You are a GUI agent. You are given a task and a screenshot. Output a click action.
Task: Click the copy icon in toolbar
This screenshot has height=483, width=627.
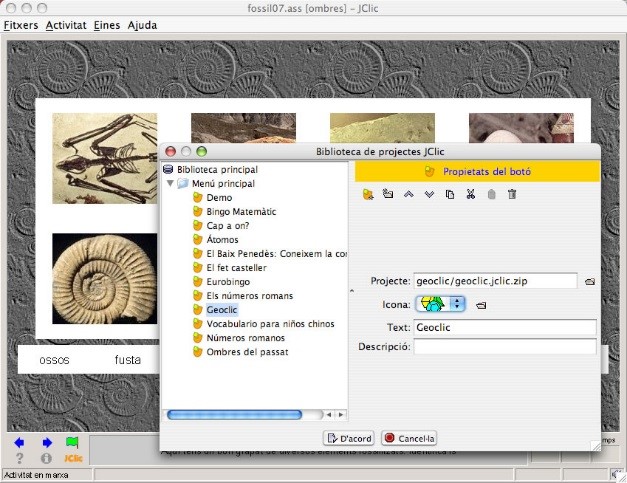(450, 194)
